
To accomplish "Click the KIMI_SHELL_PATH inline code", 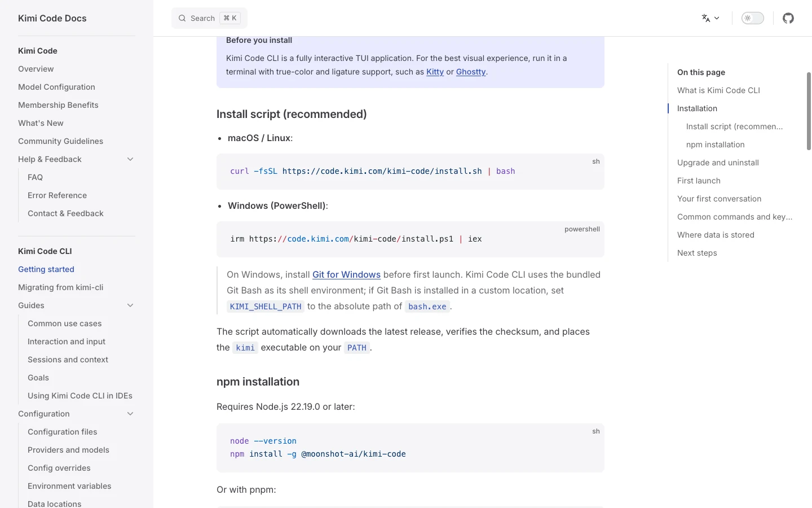I will tap(266, 306).
